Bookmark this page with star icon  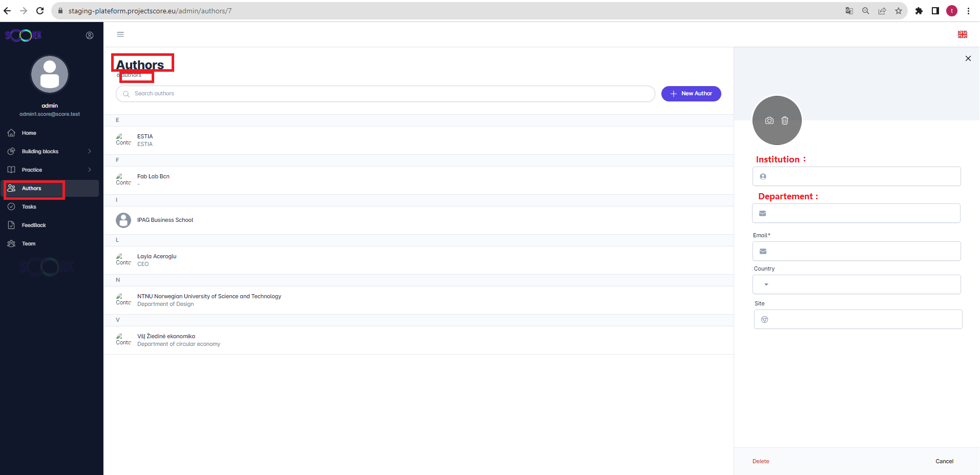point(898,11)
